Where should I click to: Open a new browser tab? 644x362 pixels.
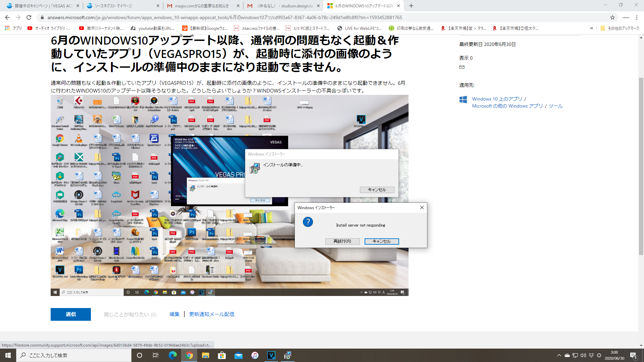(411, 6)
